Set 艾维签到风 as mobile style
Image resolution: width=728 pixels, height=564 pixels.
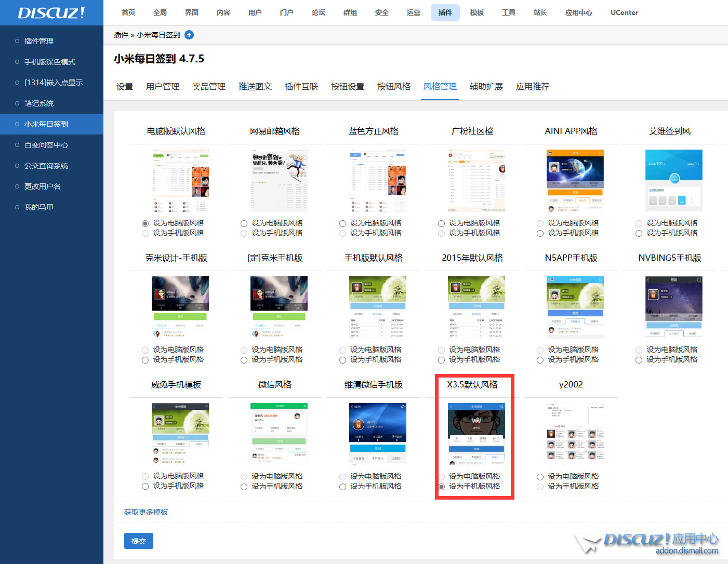(639, 233)
